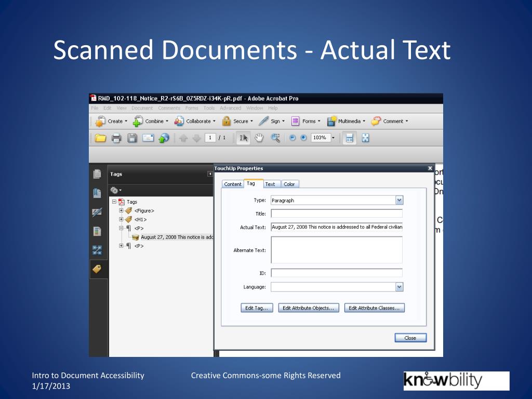Select the Hand tool
532x399 pixels.
pyautogui.click(x=259, y=138)
